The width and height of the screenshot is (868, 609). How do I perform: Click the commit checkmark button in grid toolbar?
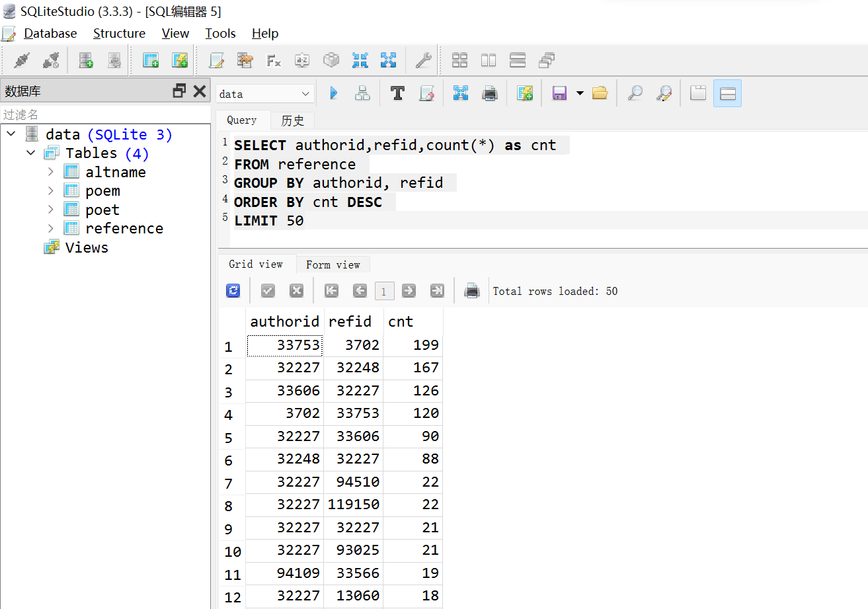coord(268,290)
